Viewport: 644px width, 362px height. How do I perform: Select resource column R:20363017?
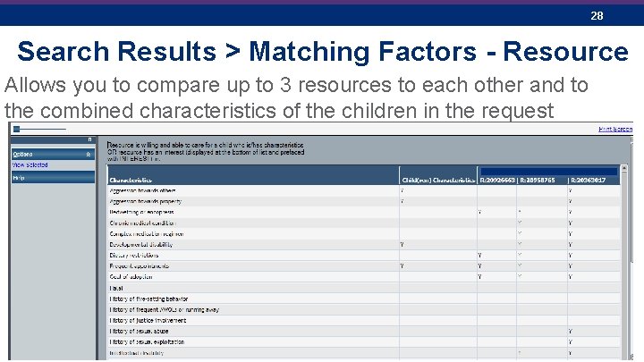pos(589,180)
